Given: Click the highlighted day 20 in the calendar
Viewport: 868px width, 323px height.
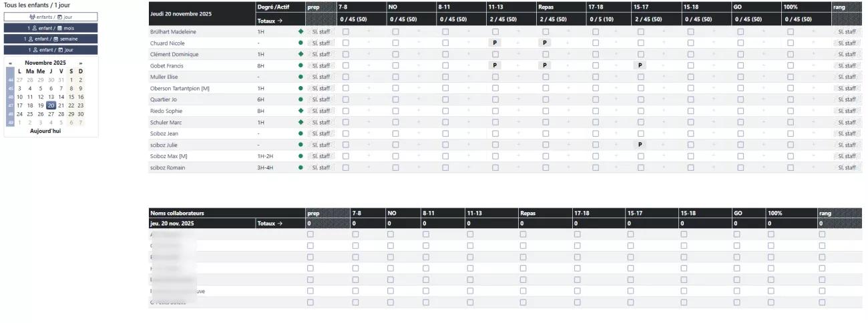Looking at the screenshot, I should pos(51,105).
